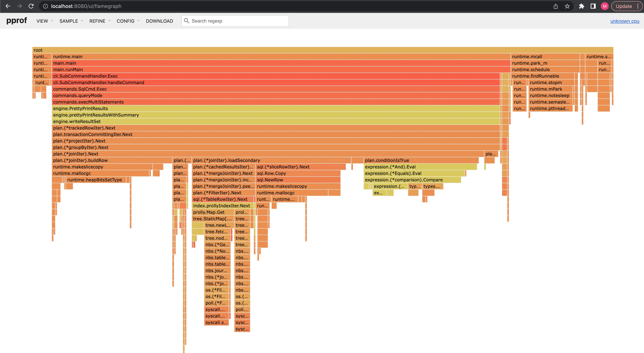Click the browser back arrow icon
The height and width of the screenshot is (353, 644).
pos(8,6)
